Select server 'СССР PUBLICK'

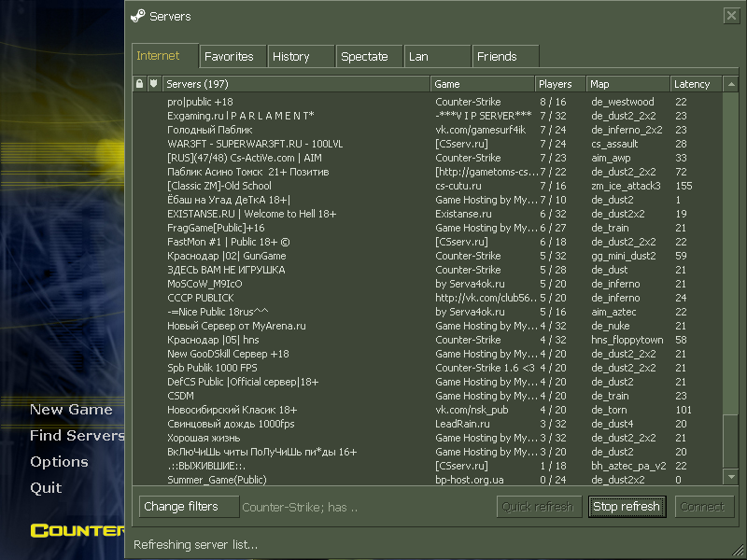pyautogui.click(x=428, y=298)
